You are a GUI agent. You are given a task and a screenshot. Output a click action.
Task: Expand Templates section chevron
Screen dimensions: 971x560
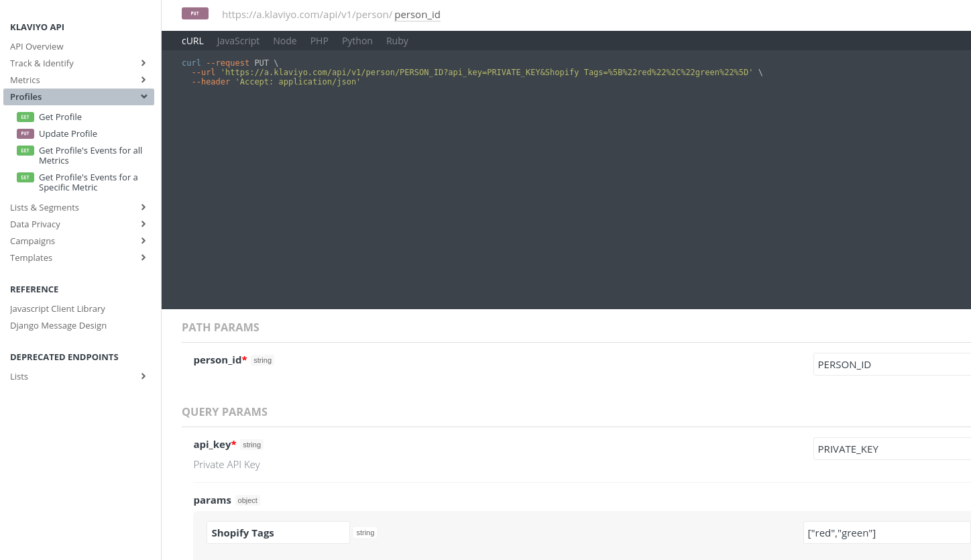click(x=143, y=258)
